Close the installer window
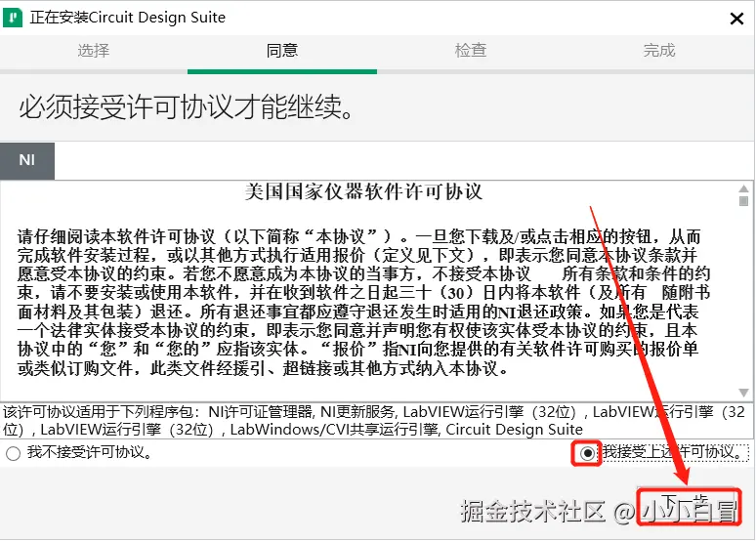Screen dimensions: 756x542 [736, 19]
